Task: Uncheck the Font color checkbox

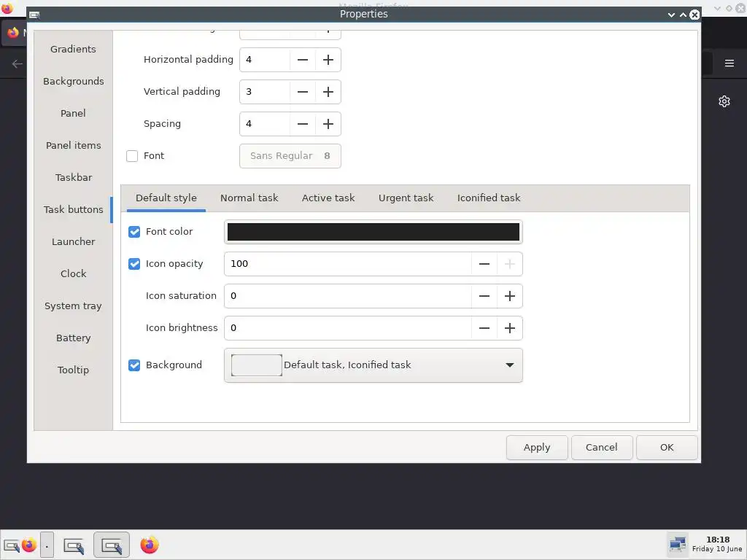Action: pos(134,232)
